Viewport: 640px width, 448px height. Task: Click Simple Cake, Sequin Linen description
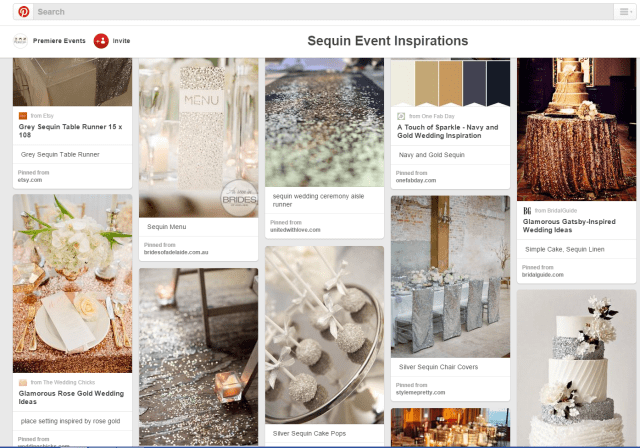565,249
